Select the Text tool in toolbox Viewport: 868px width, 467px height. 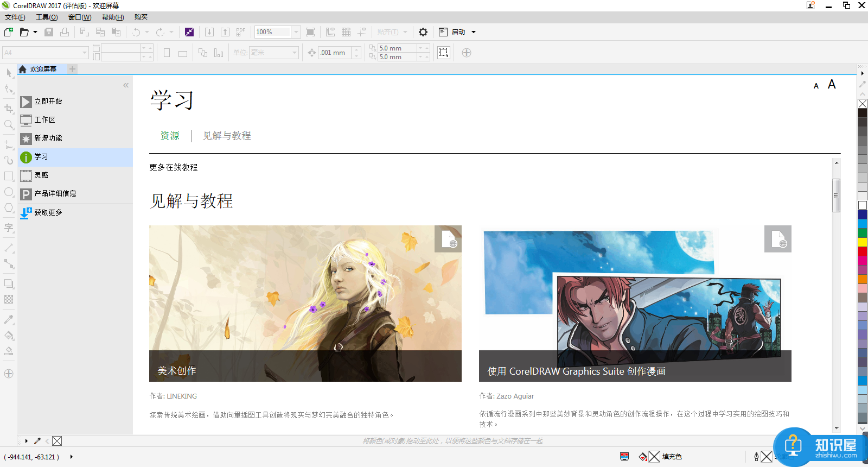9,228
